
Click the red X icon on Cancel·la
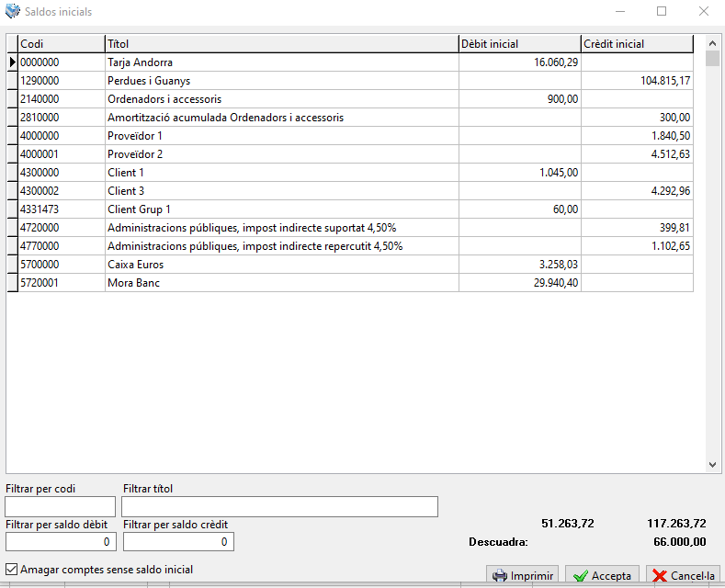(660, 575)
